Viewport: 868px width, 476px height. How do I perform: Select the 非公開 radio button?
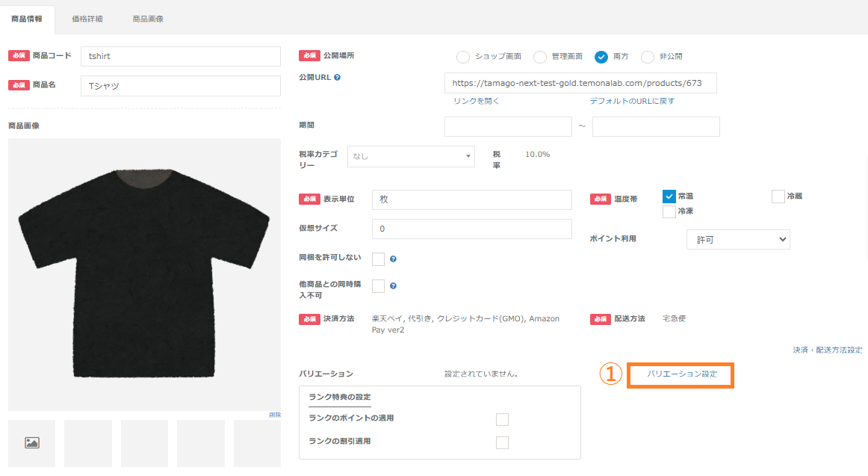point(647,57)
